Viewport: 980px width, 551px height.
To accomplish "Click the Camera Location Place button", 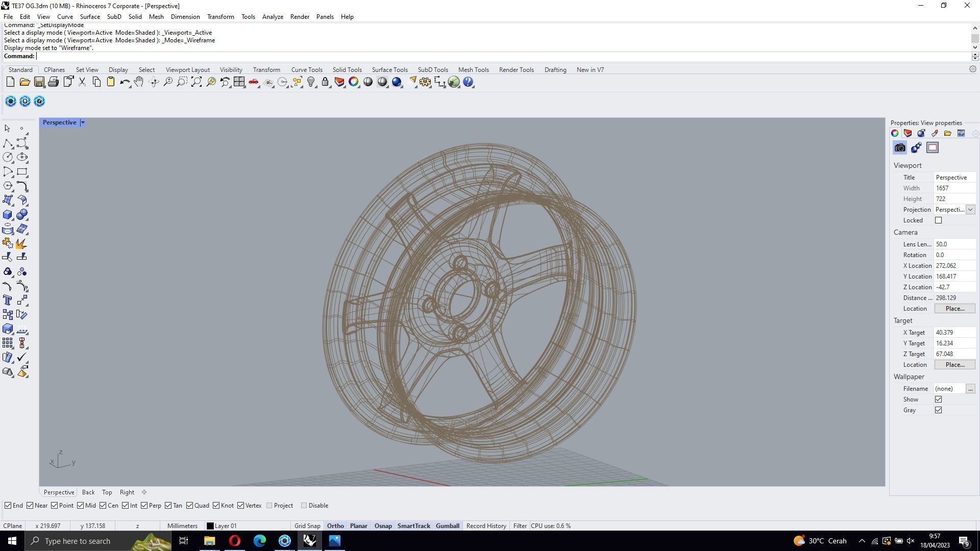I will click(x=954, y=309).
